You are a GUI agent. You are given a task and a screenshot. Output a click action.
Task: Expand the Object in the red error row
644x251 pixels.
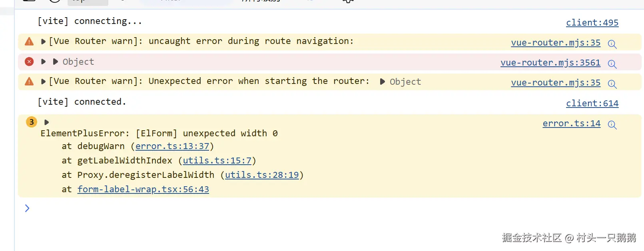[56, 62]
